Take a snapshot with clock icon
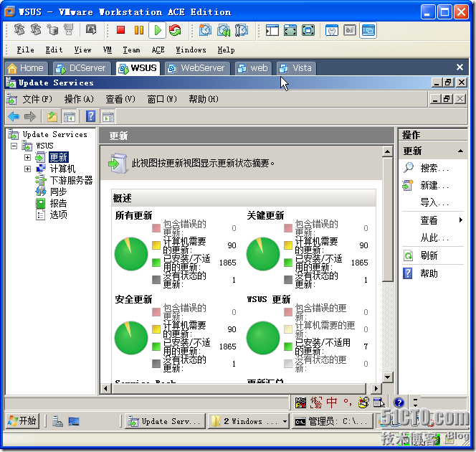Image resolution: width=476 pixels, height=452 pixels. (205, 30)
